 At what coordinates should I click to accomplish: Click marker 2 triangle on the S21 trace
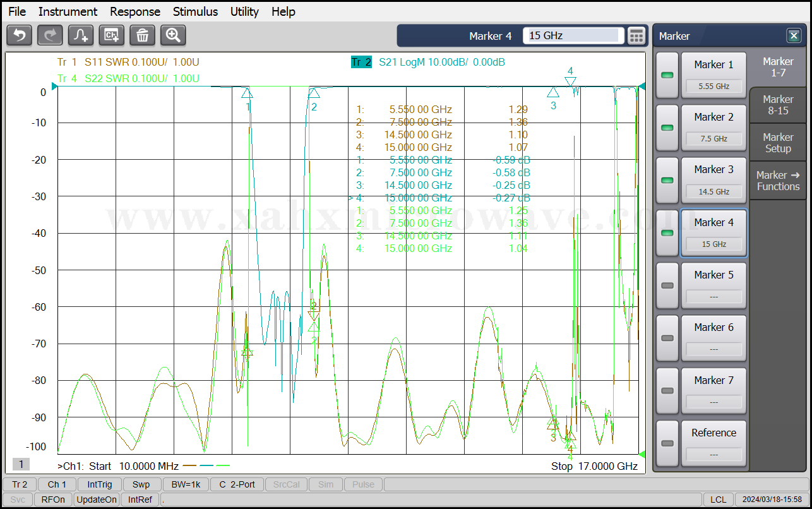314,92
